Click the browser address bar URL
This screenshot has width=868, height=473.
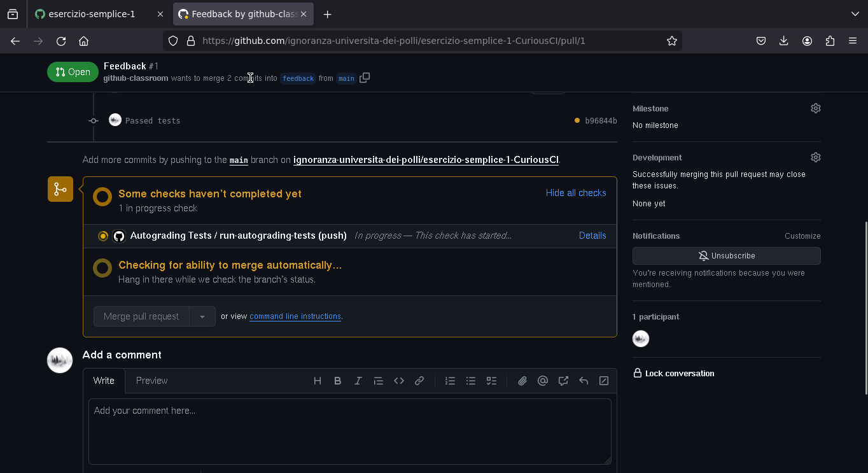click(x=393, y=41)
